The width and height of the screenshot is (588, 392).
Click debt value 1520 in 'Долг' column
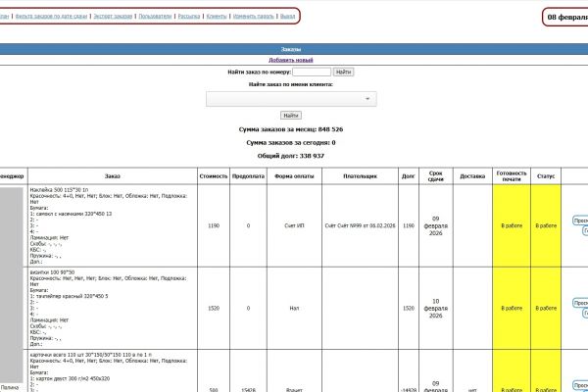pyautogui.click(x=409, y=309)
